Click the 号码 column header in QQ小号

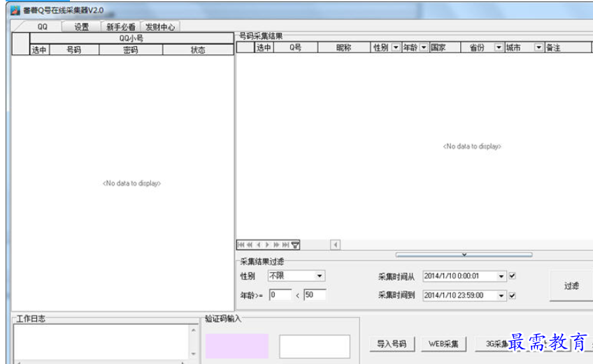(x=74, y=50)
